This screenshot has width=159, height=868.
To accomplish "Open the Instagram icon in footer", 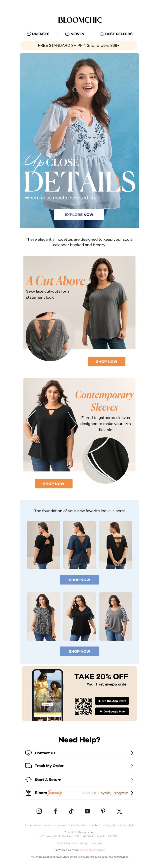I will (x=39, y=811).
